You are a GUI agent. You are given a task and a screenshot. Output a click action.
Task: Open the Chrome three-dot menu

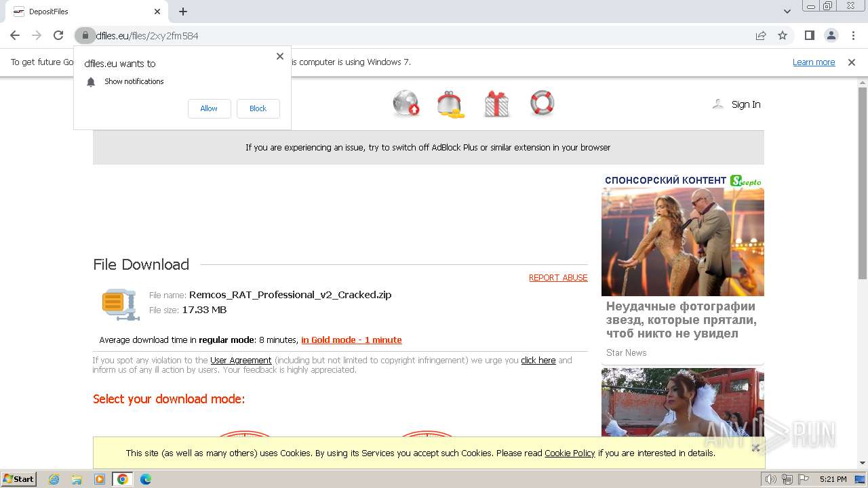tap(852, 35)
